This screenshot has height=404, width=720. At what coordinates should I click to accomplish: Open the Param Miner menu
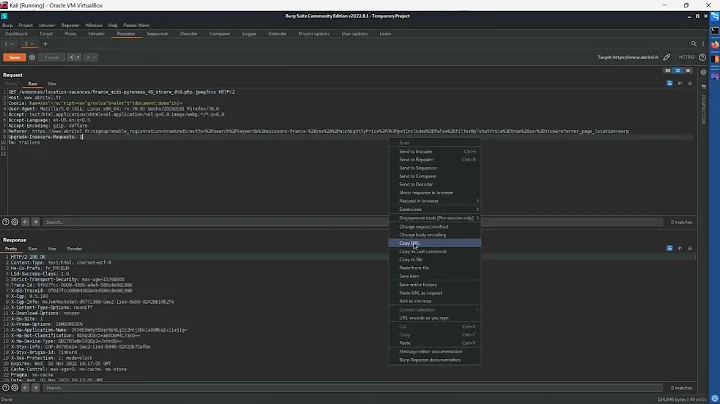(136, 25)
